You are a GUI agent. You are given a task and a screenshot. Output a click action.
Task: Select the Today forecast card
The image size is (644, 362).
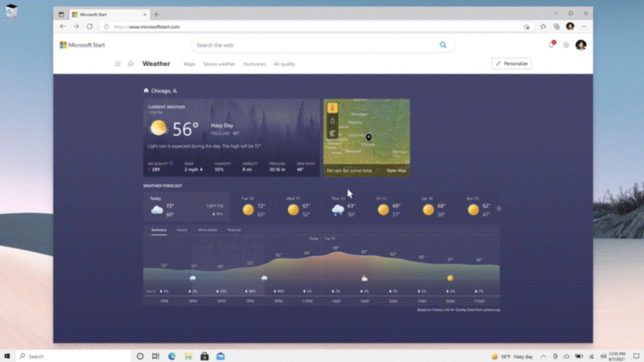(186, 207)
